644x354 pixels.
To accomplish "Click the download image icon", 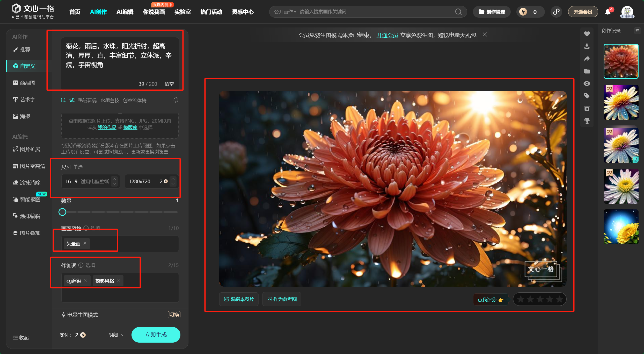I will [x=587, y=46].
